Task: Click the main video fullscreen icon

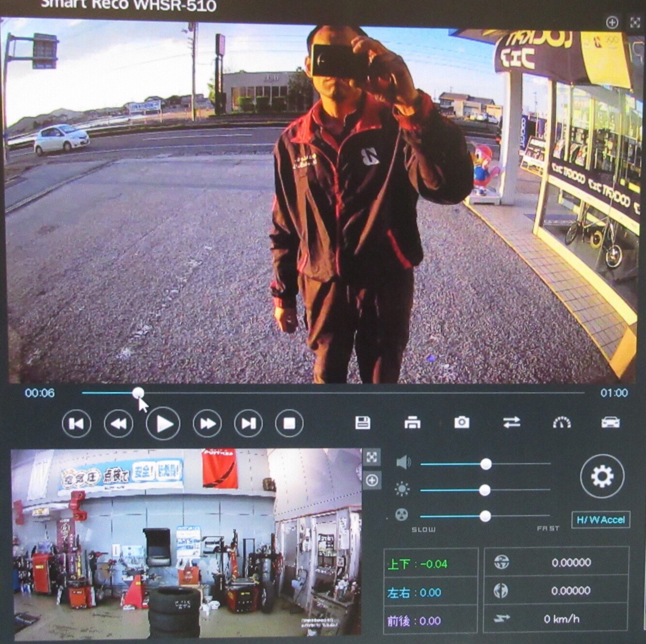Action: pyautogui.click(x=635, y=22)
